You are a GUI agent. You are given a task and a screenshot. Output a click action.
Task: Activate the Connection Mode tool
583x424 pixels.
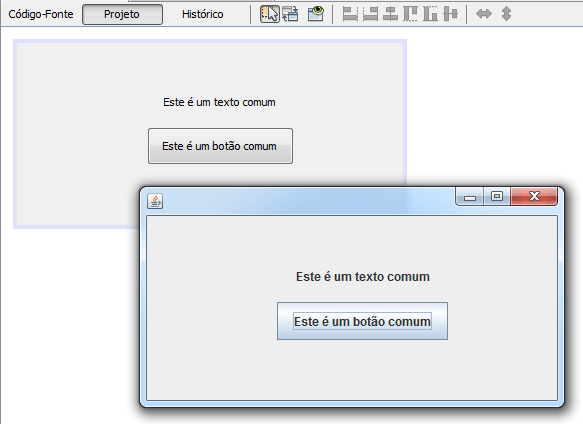coord(290,14)
